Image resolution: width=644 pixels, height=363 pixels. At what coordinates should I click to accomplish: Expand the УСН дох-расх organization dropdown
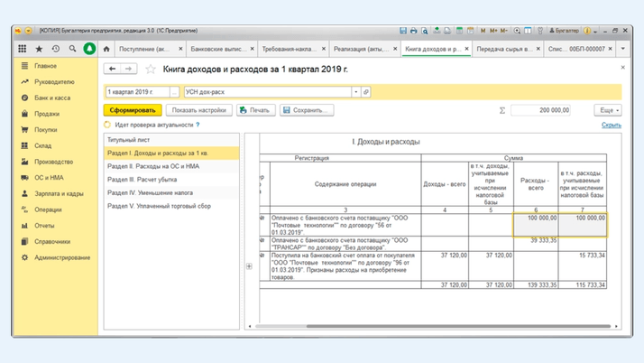[x=356, y=92]
